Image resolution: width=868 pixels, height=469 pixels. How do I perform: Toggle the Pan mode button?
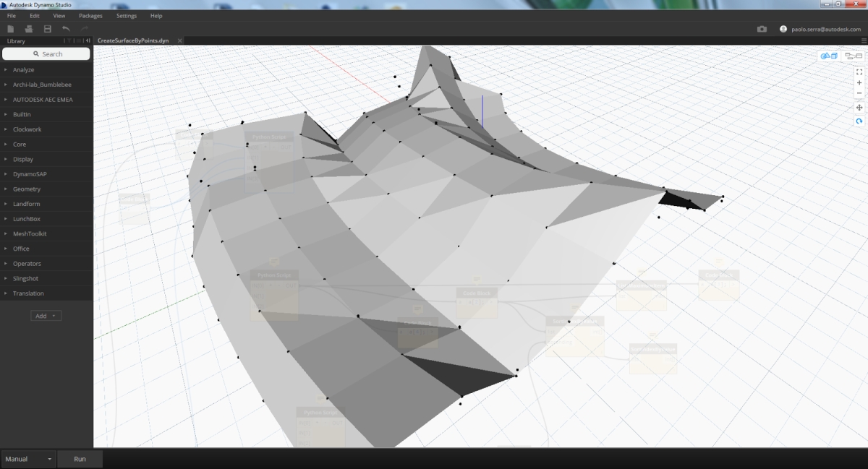(x=859, y=108)
